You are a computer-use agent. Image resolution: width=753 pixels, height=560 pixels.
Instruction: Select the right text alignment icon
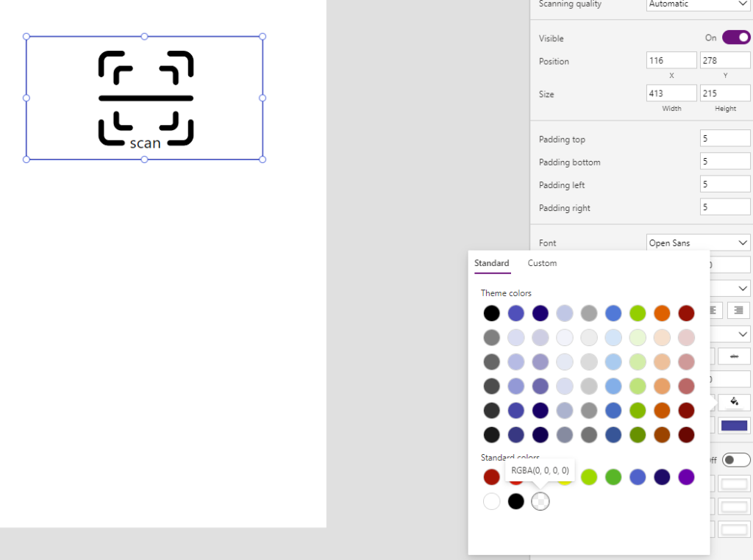(x=738, y=311)
